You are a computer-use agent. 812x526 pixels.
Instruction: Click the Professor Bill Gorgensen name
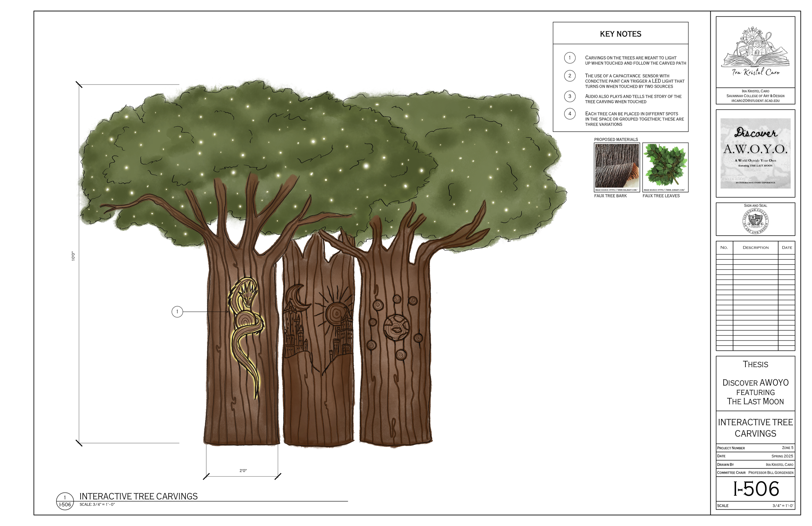[771, 473]
